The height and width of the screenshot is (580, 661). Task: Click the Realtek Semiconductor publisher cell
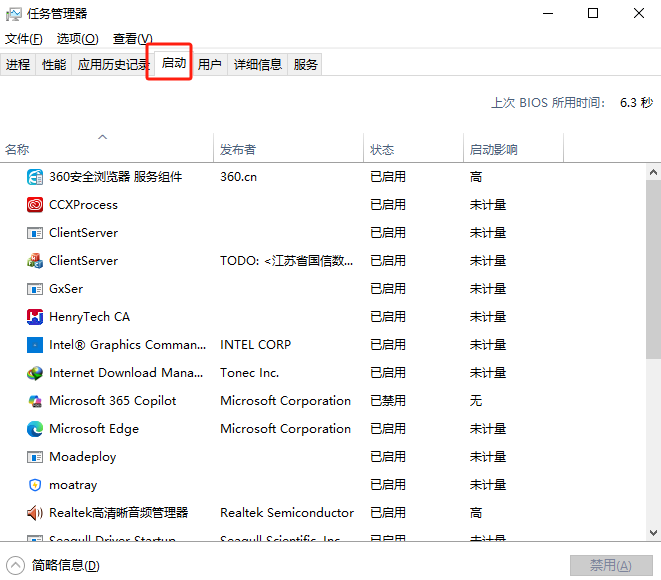pos(287,513)
